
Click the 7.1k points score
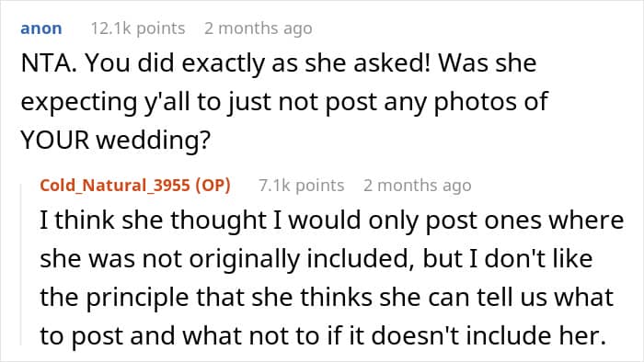click(x=301, y=186)
